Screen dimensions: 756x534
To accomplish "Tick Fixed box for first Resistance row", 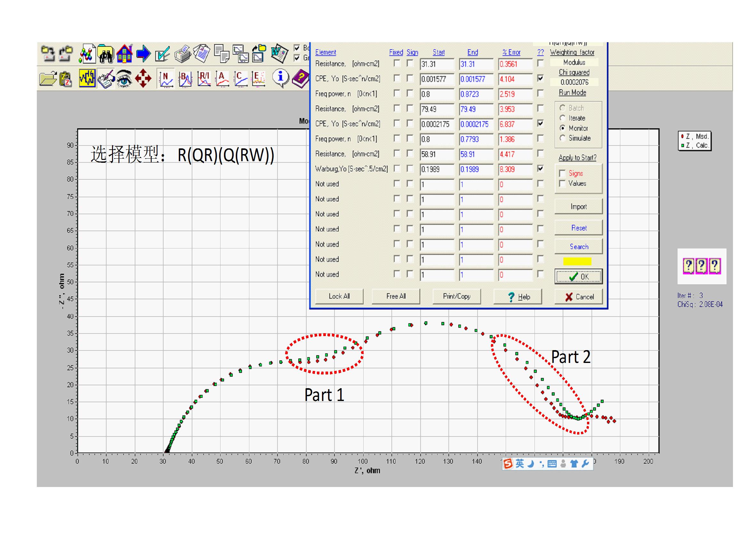I will click(397, 64).
